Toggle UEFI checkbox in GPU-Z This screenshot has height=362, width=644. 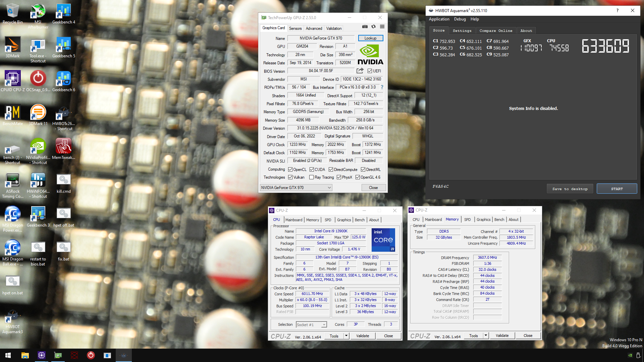click(x=370, y=71)
